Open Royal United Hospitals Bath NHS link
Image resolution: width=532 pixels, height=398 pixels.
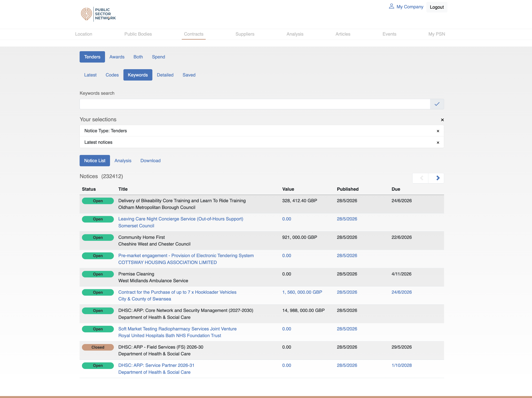pyautogui.click(x=170, y=335)
